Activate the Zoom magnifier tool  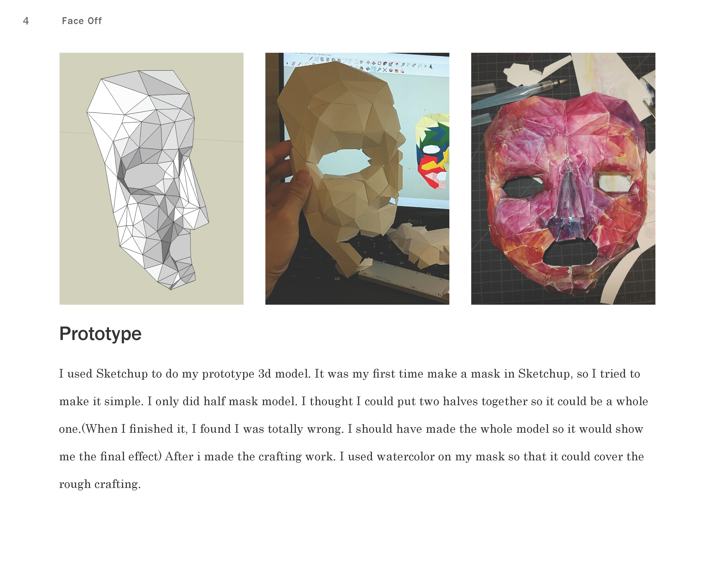(379, 70)
